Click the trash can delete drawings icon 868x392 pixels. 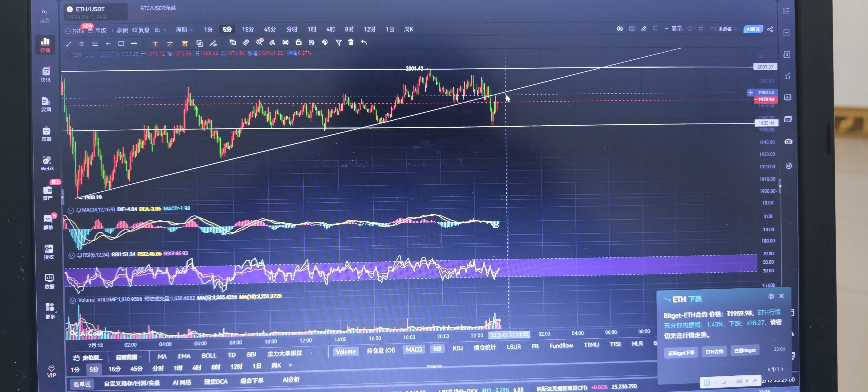pyautogui.click(x=351, y=42)
